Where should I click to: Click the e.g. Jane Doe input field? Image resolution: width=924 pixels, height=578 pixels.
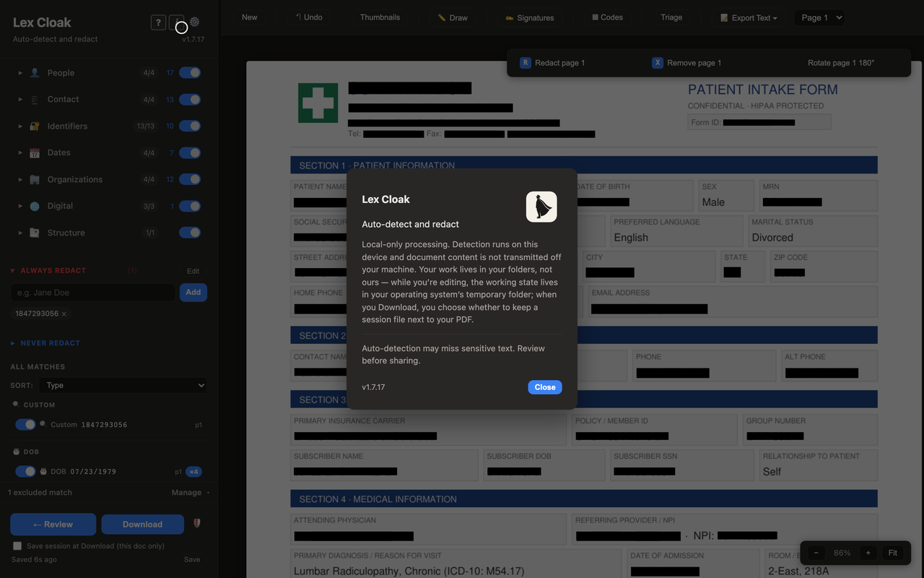click(93, 293)
